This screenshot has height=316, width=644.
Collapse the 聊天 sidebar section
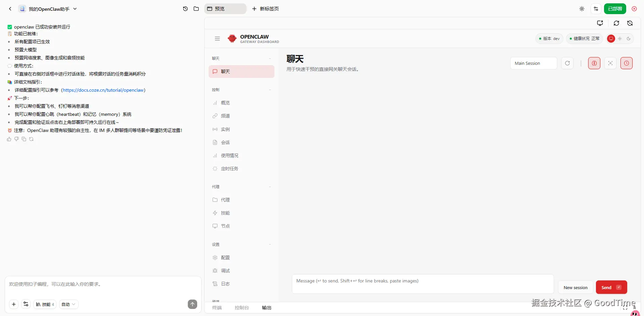pos(242,58)
